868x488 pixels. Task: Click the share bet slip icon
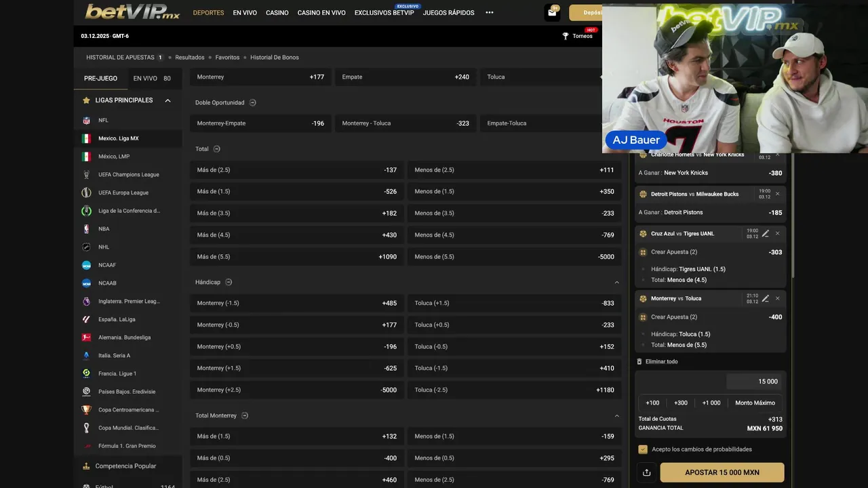(646, 472)
